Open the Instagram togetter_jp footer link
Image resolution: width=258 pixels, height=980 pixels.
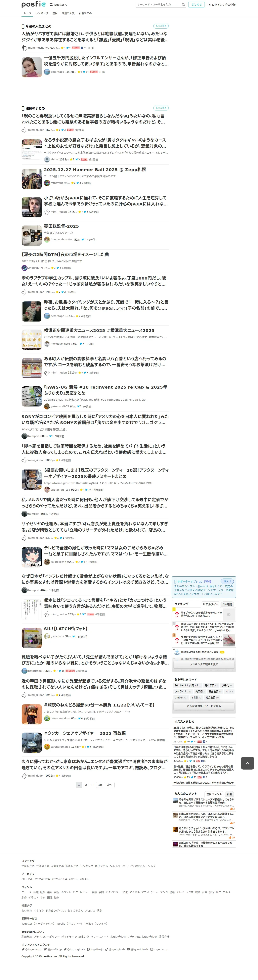point(159,949)
